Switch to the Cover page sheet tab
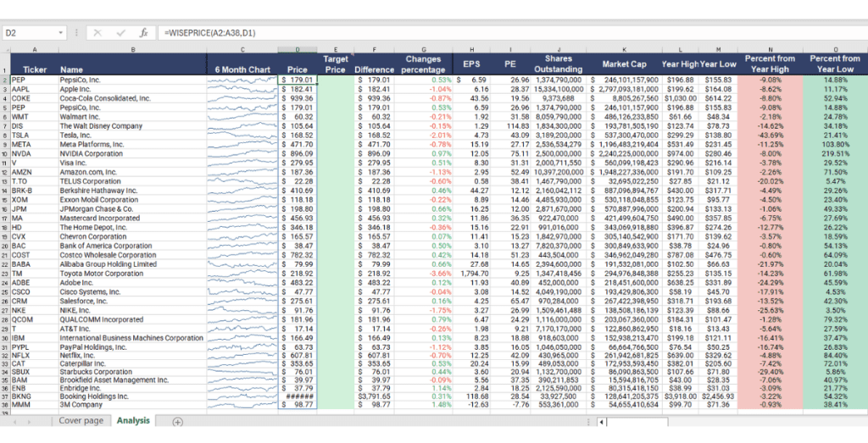868x443 pixels. pos(81,421)
